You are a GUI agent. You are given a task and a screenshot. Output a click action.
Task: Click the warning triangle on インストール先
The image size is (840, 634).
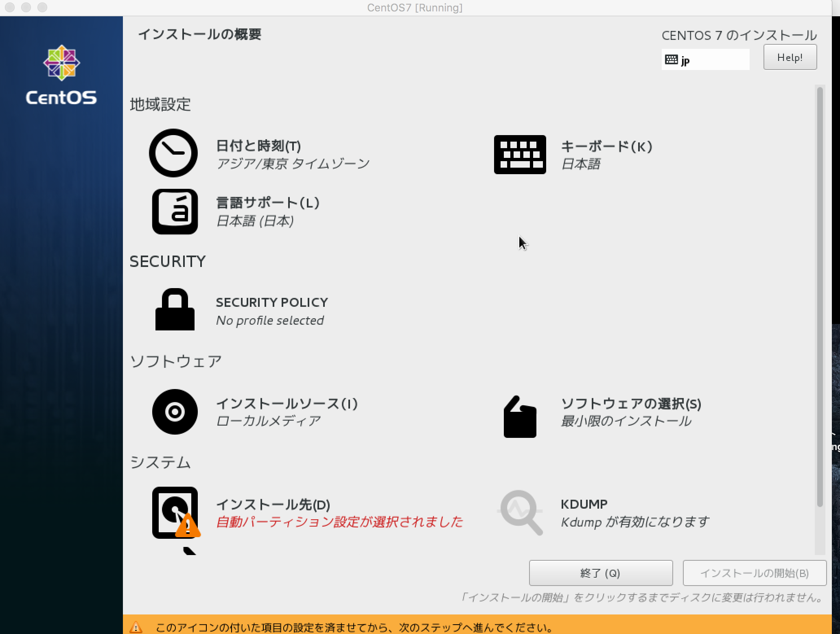pyautogui.click(x=188, y=528)
